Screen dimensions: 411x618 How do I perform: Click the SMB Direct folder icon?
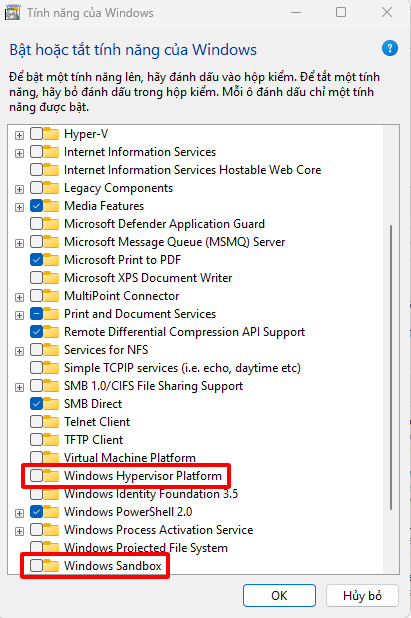pyautogui.click(x=51, y=404)
